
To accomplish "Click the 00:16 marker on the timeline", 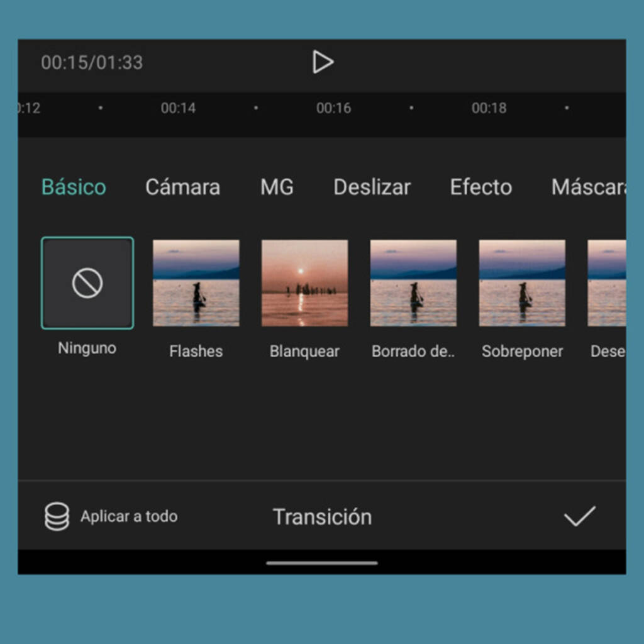I will click(x=333, y=108).
